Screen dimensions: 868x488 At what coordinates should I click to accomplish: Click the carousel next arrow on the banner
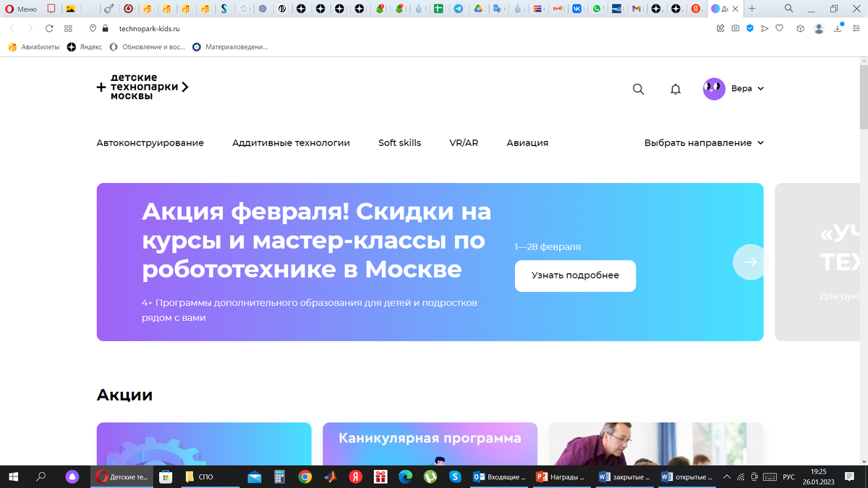click(749, 262)
